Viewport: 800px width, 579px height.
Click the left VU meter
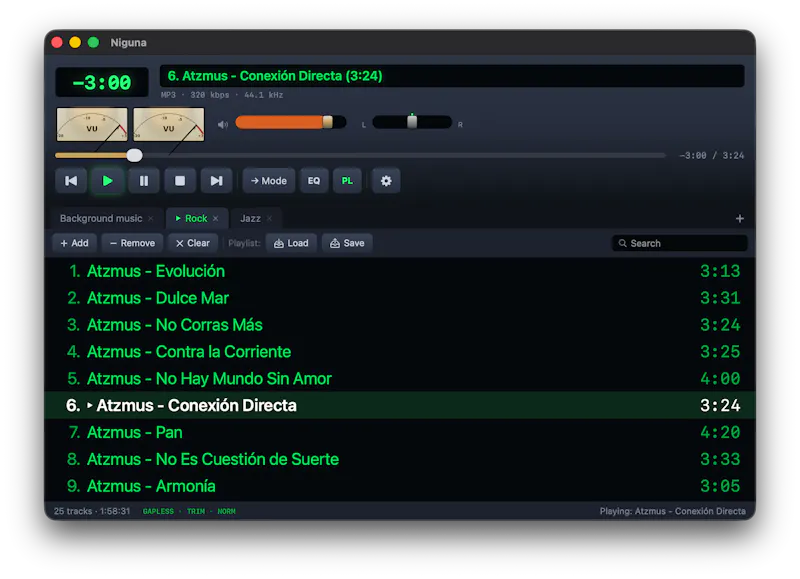(92, 124)
